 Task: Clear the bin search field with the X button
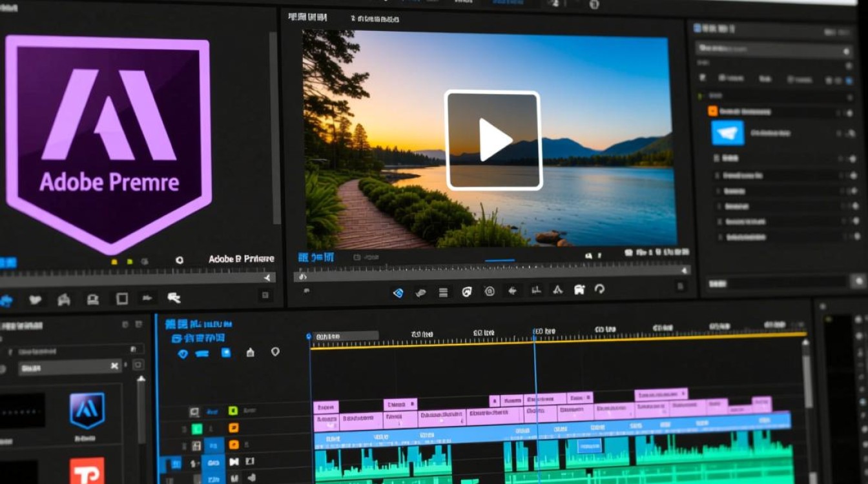pyautogui.click(x=115, y=366)
